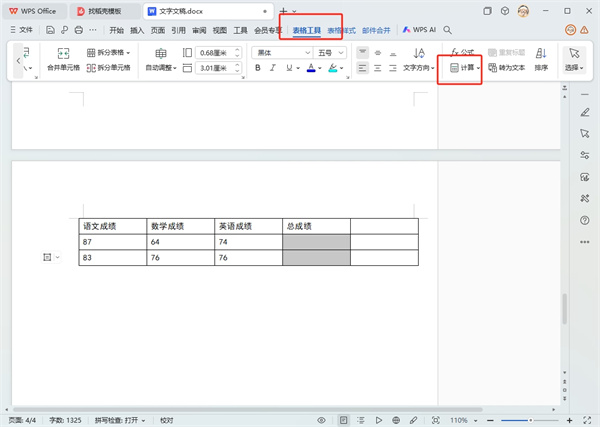Toggle writing mode pen icon in status bar
Image resolution: width=600 pixels, height=427 pixels.
click(x=413, y=420)
